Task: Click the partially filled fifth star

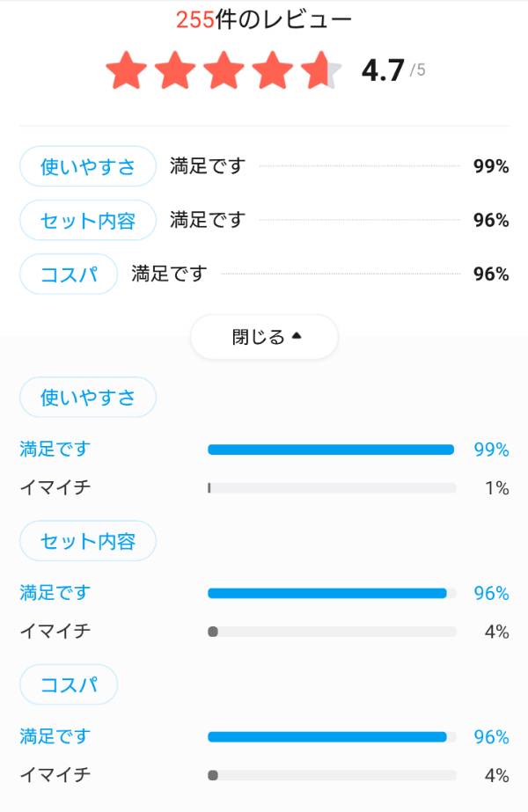Action: (321, 70)
